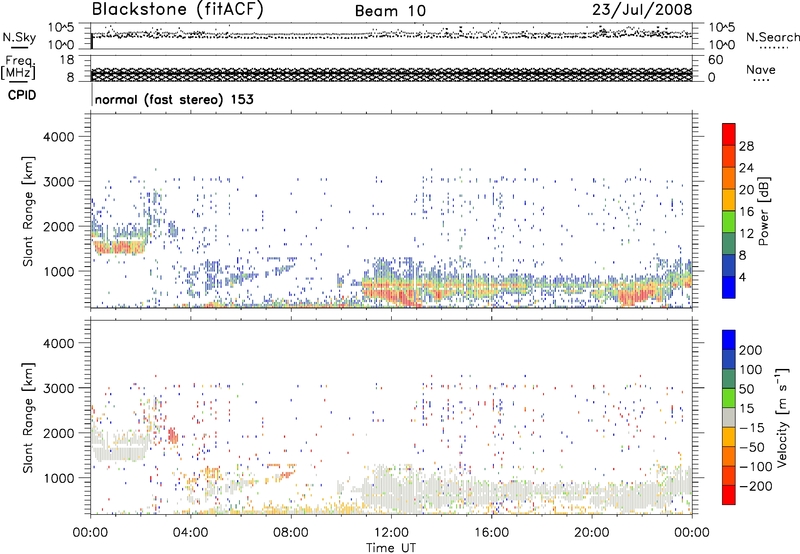The width and height of the screenshot is (800, 554).
Task: Click the frequency band plot strip
Action: pos(391,74)
